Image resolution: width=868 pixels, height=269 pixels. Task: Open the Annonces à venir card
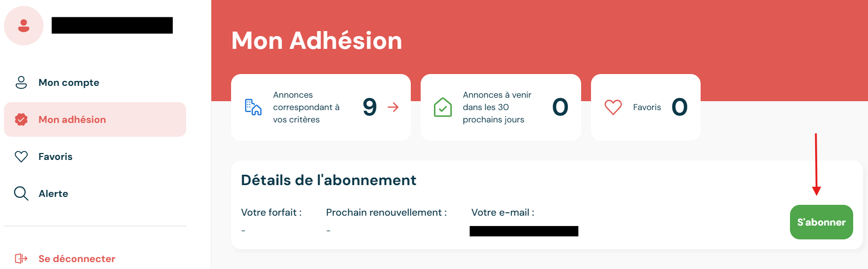[x=501, y=107]
